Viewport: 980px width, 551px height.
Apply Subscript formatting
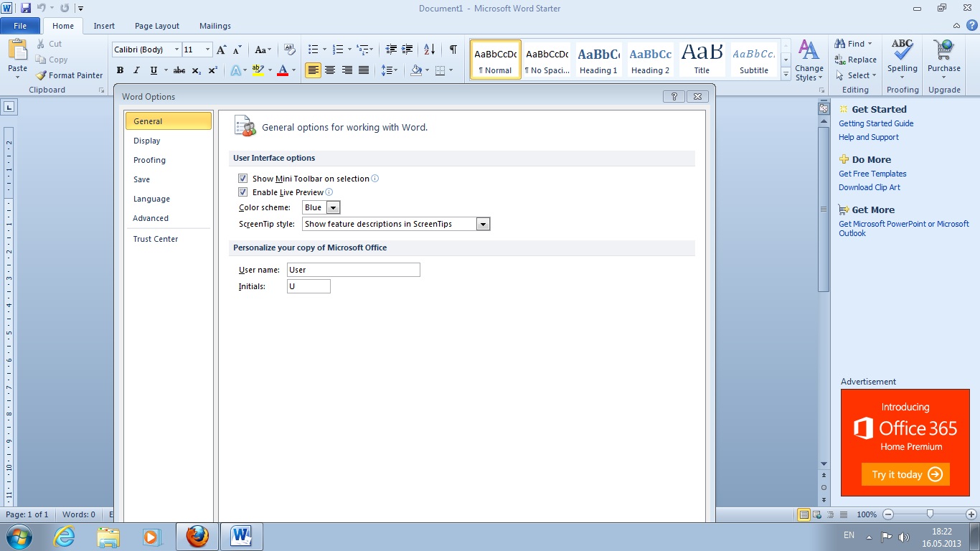(197, 70)
